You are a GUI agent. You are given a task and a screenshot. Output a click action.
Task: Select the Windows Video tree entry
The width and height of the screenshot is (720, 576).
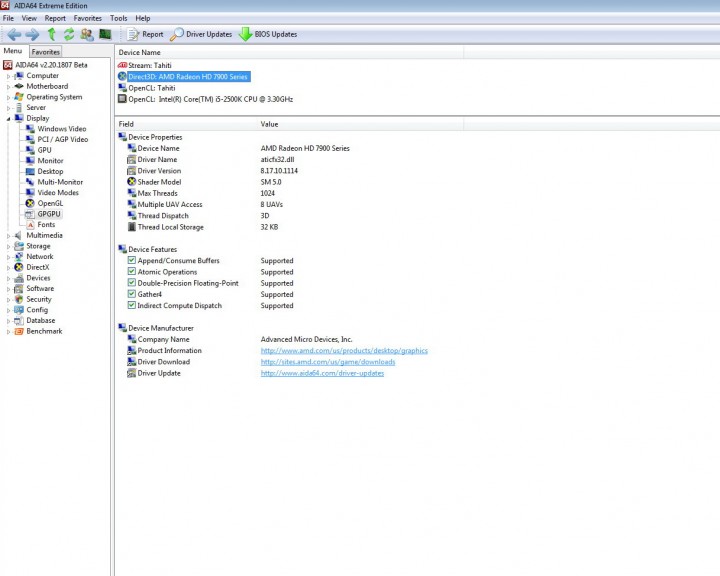point(62,129)
